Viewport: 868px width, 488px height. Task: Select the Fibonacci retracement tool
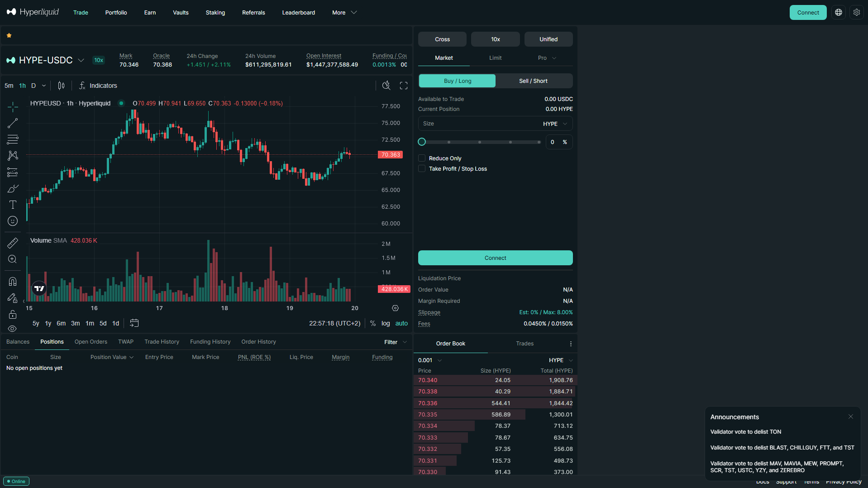click(x=13, y=139)
